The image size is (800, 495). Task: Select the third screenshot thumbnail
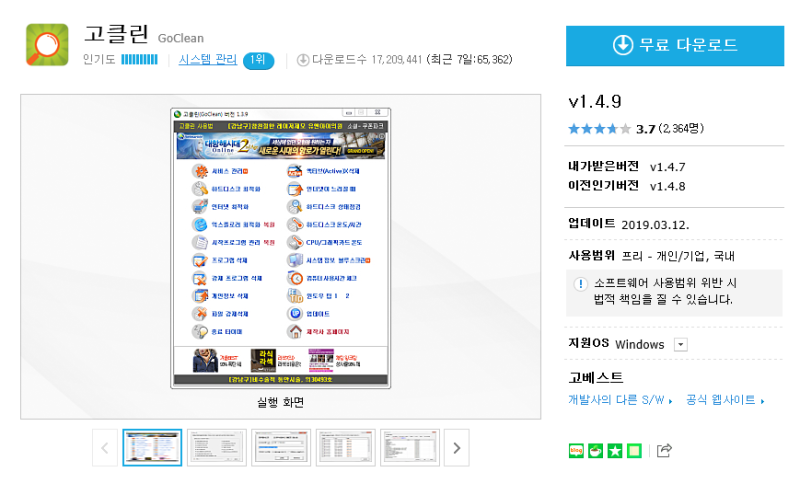pos(281,448)
